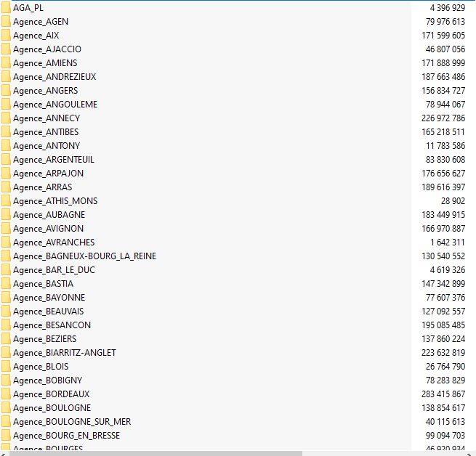The image size is (476, 456).
Task: Click the folder icon for Agence_ANDREZIEUX
Action: (x=6, y=77)
